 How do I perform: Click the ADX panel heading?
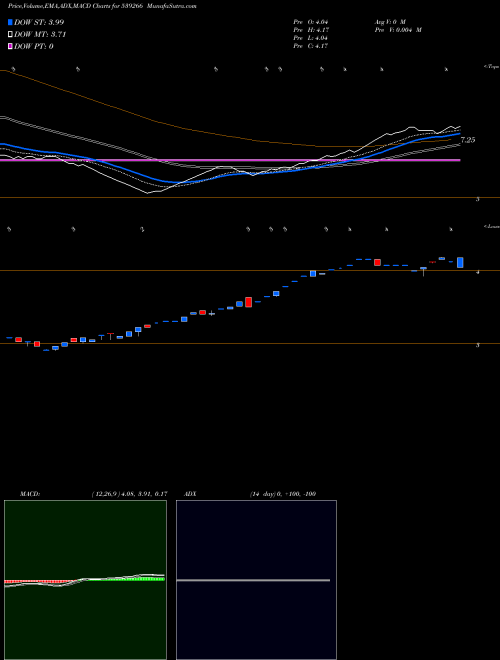tap(190, 494)
